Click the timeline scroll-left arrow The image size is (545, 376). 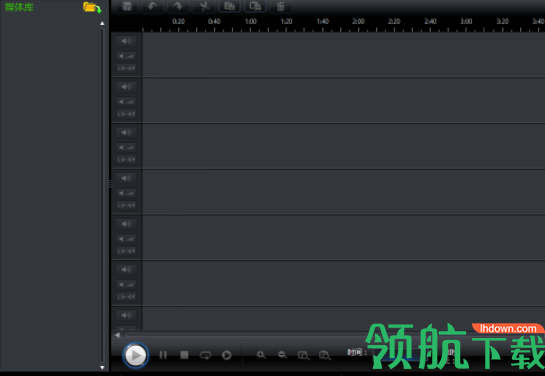[x=117, y=335]
